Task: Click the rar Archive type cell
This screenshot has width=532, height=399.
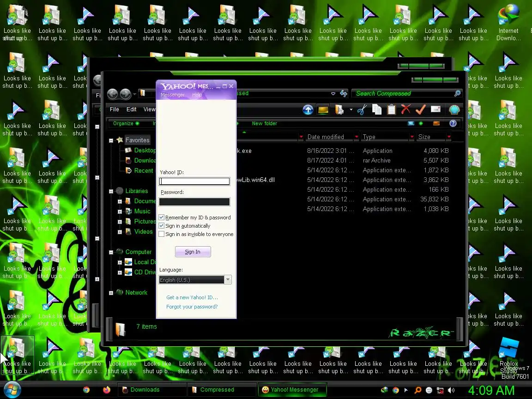Action: (x=377, y=160)
